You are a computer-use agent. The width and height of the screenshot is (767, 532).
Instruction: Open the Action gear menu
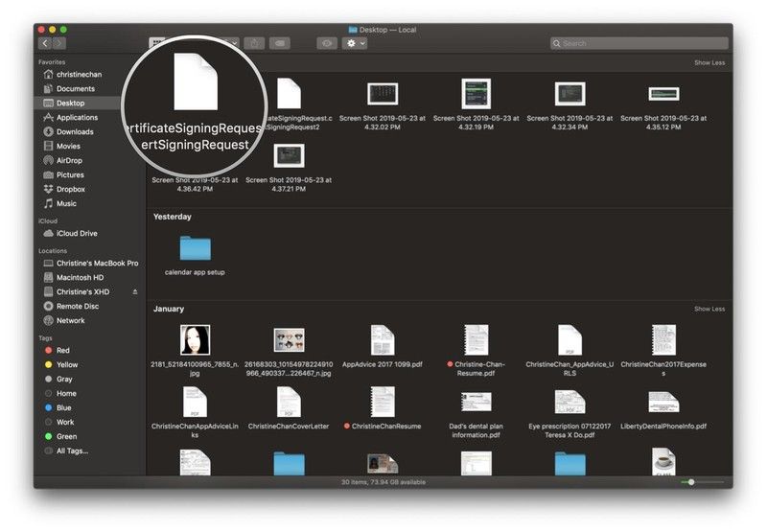355,43
